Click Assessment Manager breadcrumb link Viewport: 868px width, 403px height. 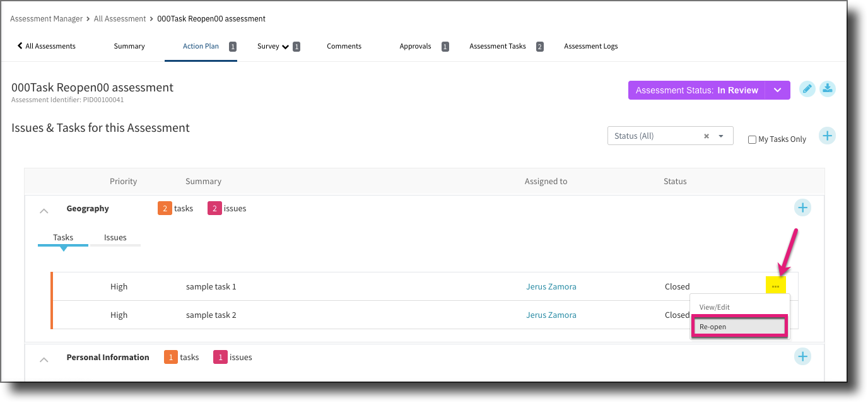point(46,19)
